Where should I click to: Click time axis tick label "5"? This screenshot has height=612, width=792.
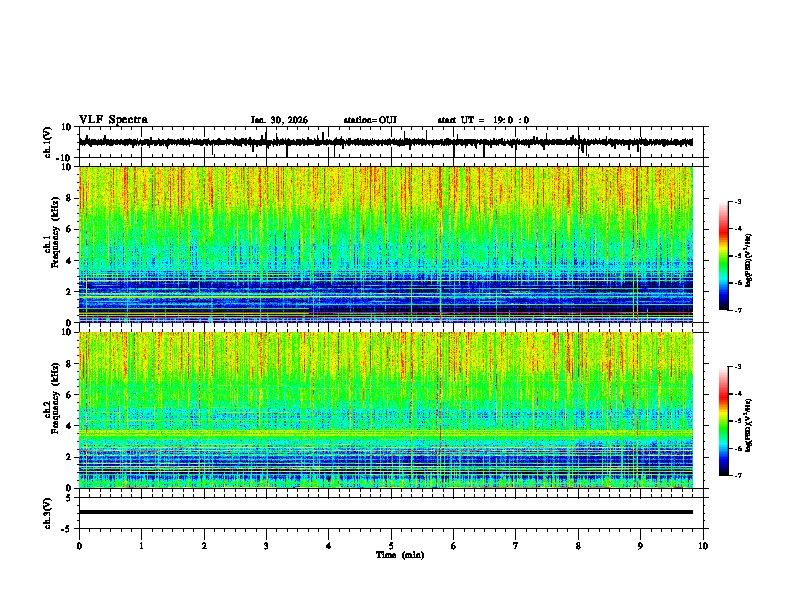click(391, 546)
